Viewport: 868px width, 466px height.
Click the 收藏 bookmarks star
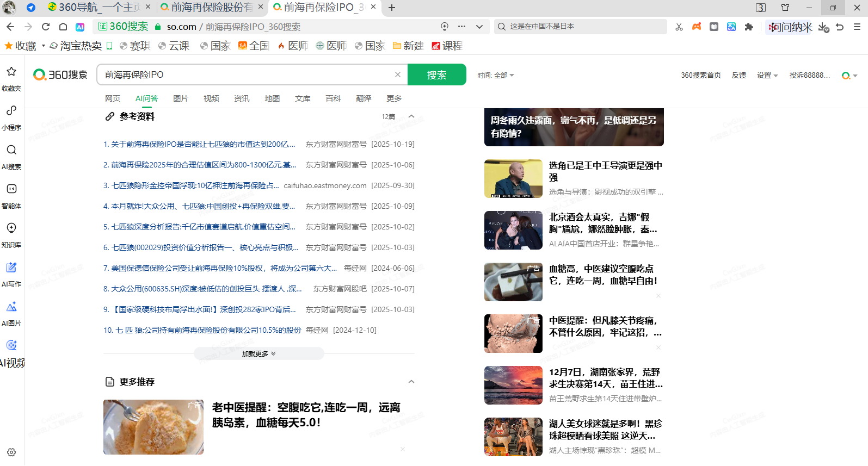tap(9, 46)
